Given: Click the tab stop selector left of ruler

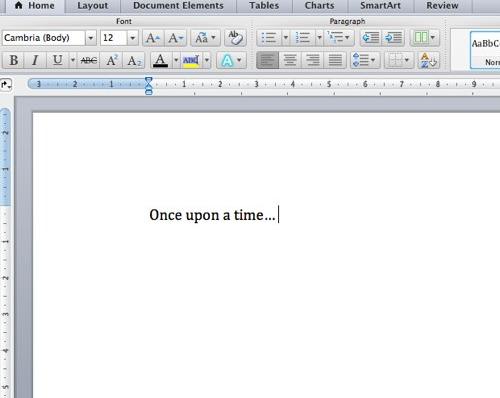Looking at the screenshot, I should pos(6,84).
